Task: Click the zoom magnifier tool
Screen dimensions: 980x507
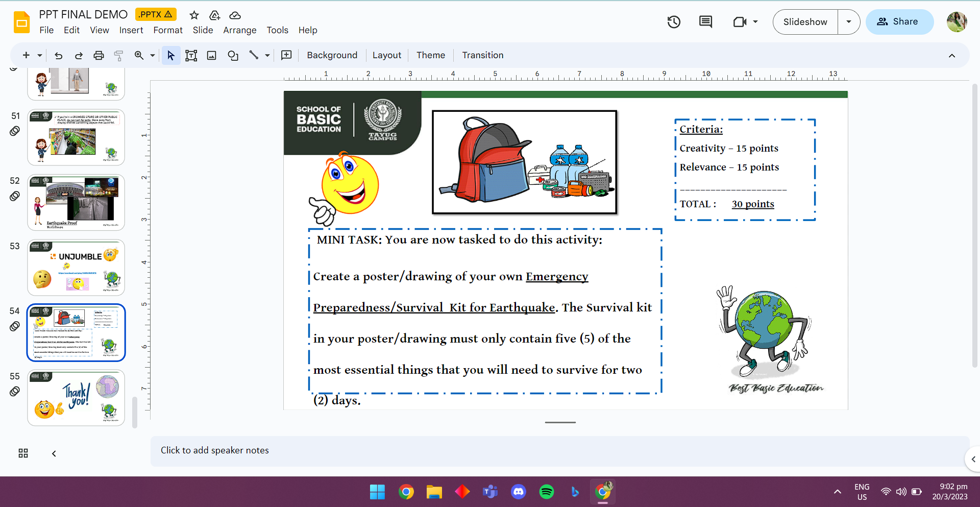Action: point(139,55)
